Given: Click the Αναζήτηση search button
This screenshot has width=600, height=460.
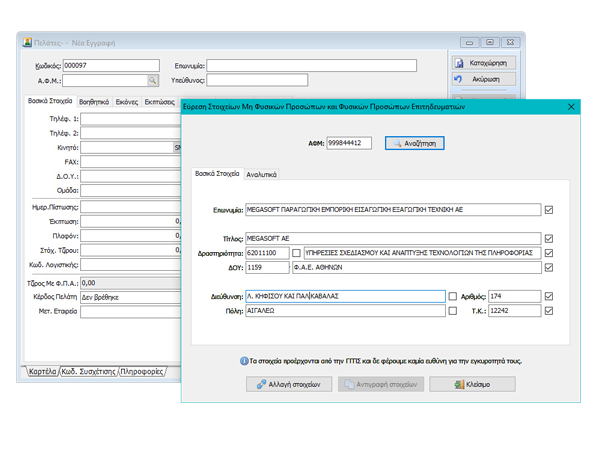Looking at the screenshot, I should coord(414,144).
